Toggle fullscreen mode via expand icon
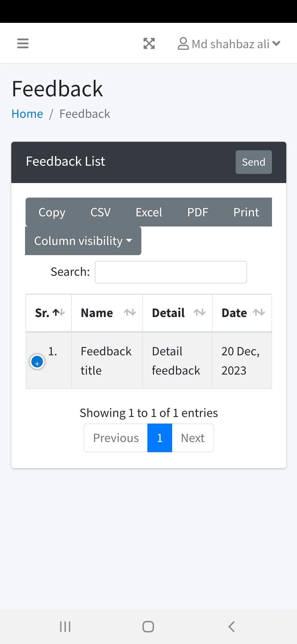This screenshot has width=297, height=644. point(149,43)
